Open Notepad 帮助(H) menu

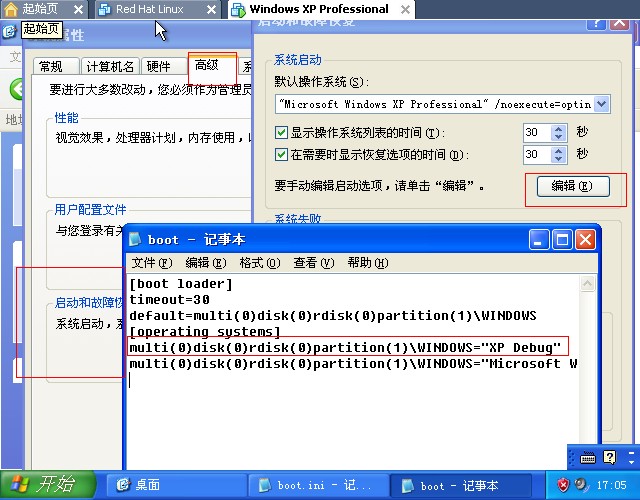[x=368, y=262]
